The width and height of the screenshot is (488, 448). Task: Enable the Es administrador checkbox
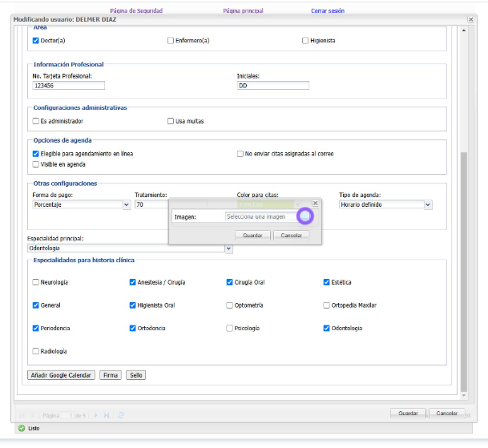[35, 121]
